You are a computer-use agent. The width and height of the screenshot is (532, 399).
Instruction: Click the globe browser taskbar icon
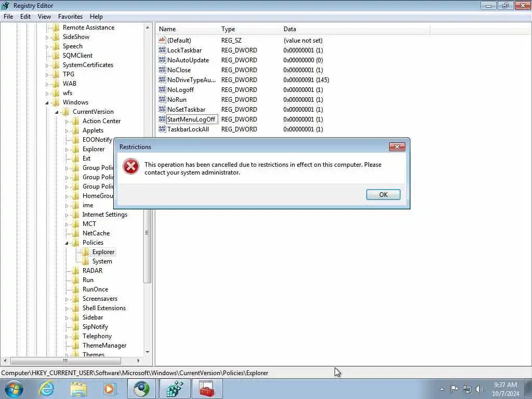141,389
